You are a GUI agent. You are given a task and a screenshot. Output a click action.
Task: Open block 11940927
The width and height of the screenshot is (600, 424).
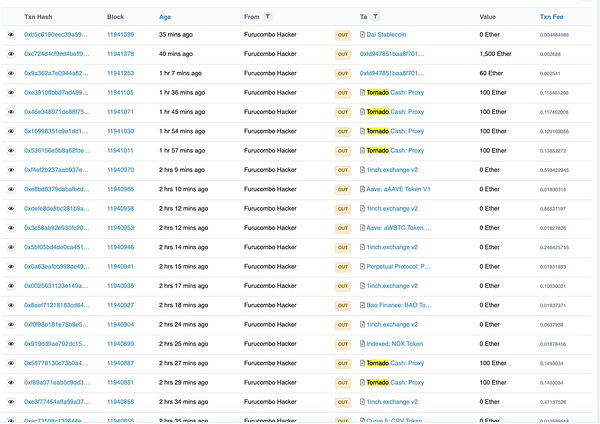pos(121,305)
